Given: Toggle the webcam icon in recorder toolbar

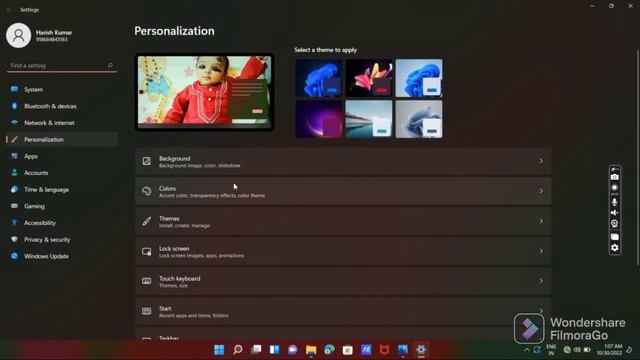Looking at the screenshot, I should coord(614,223).
